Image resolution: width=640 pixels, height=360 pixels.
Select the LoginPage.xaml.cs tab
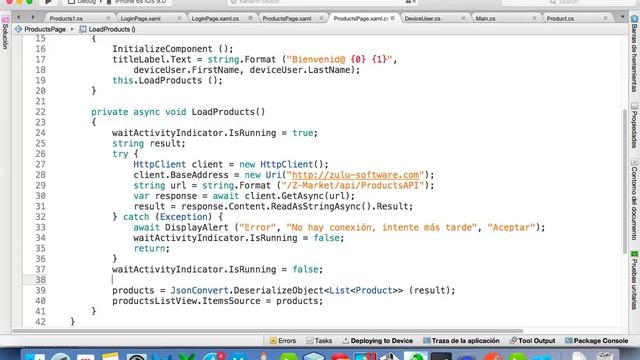215,18
